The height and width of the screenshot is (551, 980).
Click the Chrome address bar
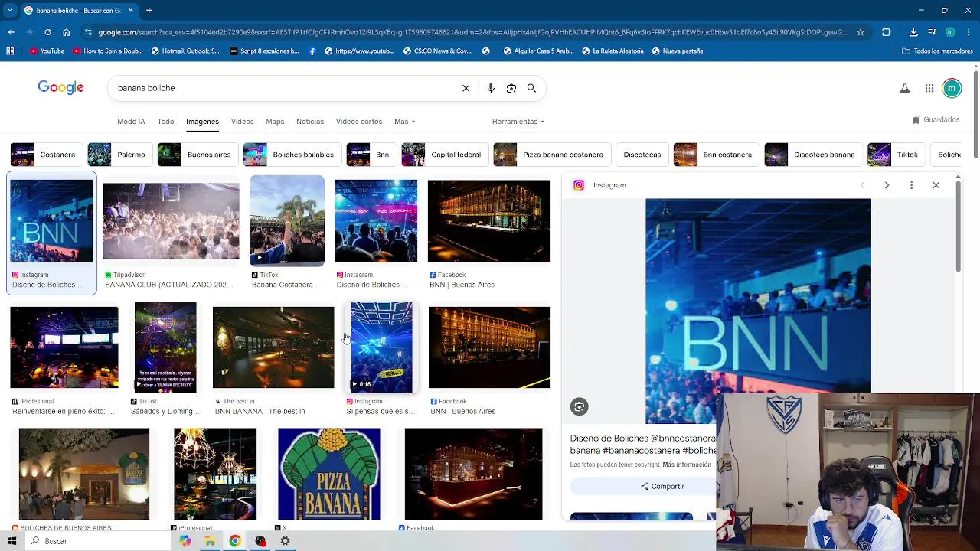pyautogui.click(x=471, y=32)
